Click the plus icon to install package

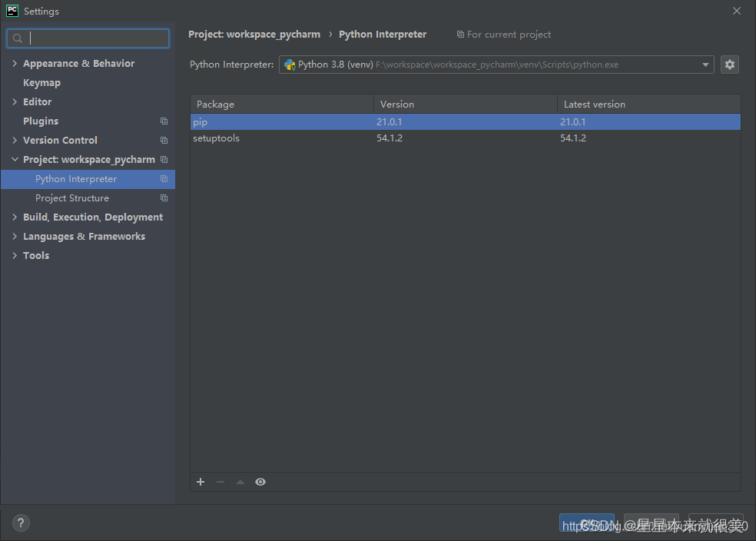coord(201,482)
